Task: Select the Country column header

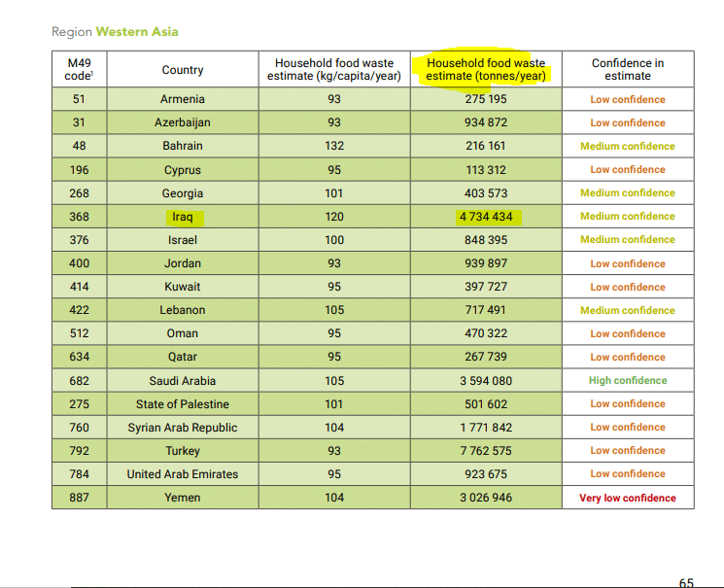Action: [183, 70]
